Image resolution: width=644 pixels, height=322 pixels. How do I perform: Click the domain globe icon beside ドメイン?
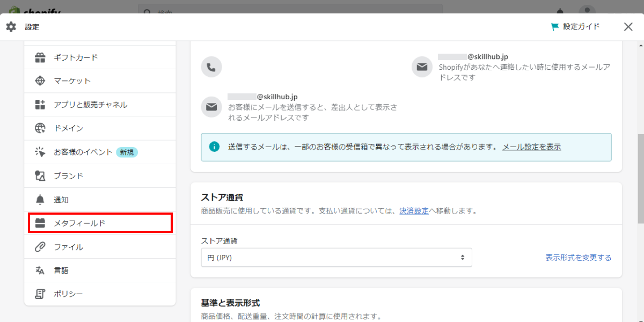coord(40,128)
